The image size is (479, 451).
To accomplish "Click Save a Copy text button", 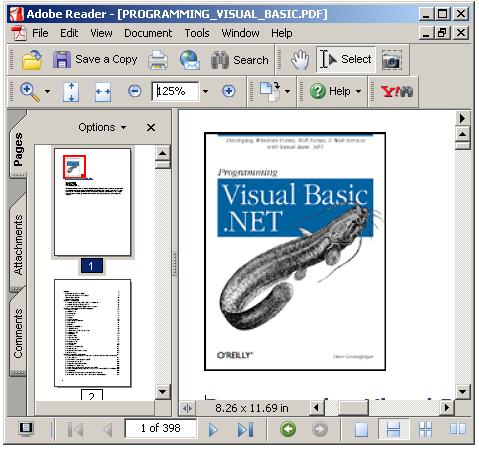I will 106,59.
